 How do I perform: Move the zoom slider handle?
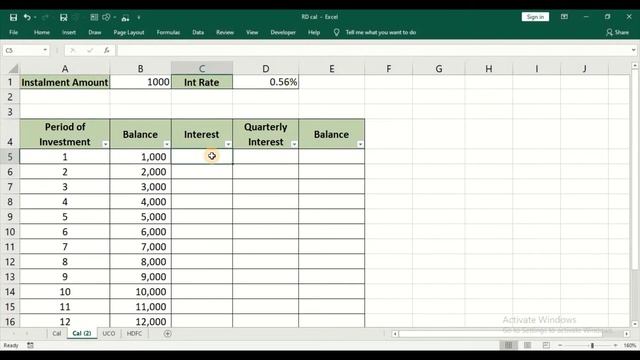pyautogui.click(x=592, y=345)
